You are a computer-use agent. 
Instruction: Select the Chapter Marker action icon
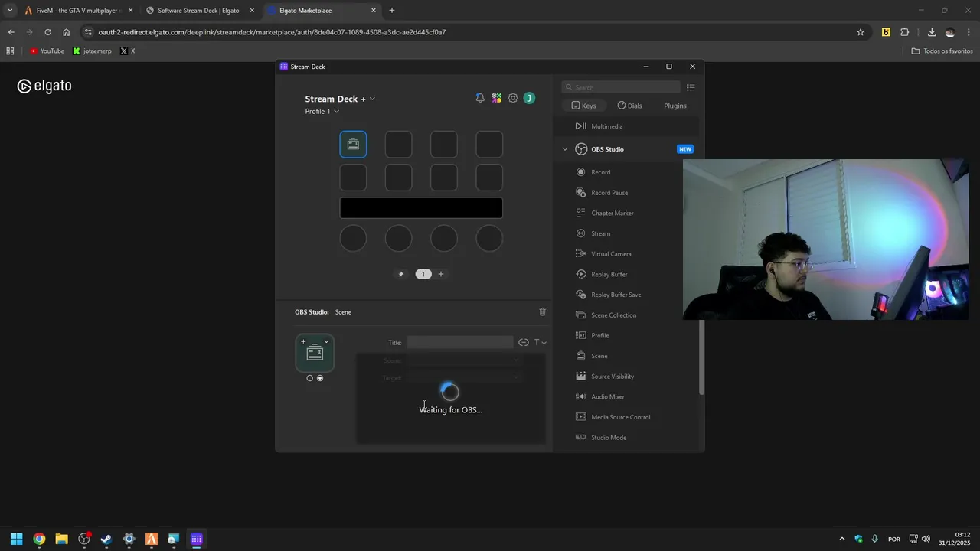580,213
